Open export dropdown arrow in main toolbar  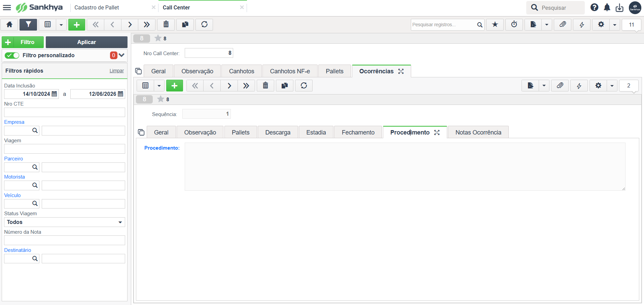coord(546,25)
